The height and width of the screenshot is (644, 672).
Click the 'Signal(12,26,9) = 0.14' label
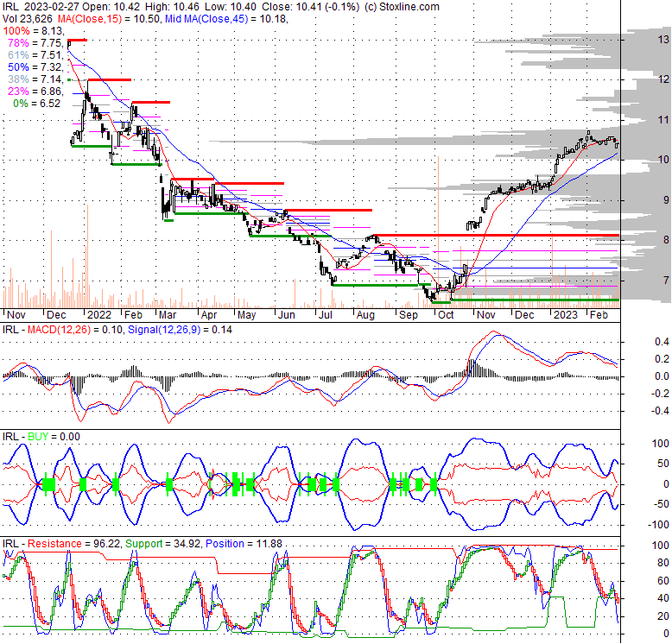coord(180,330)
